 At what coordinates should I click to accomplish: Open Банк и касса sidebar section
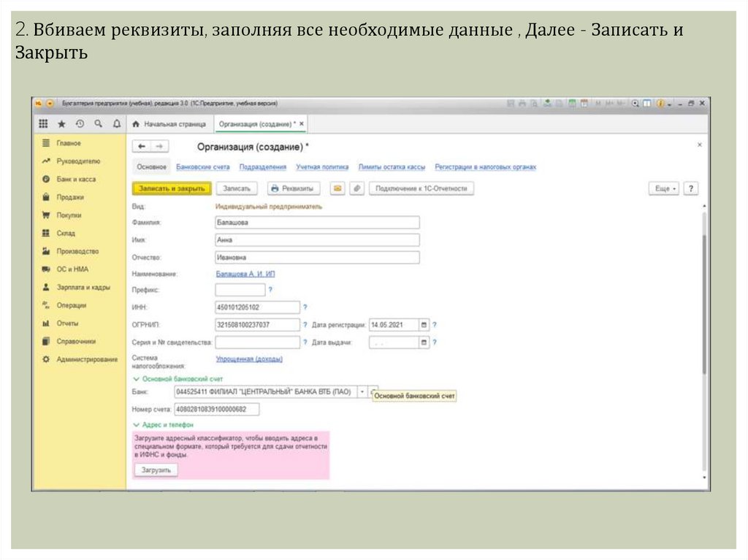(x=76, y=179)
